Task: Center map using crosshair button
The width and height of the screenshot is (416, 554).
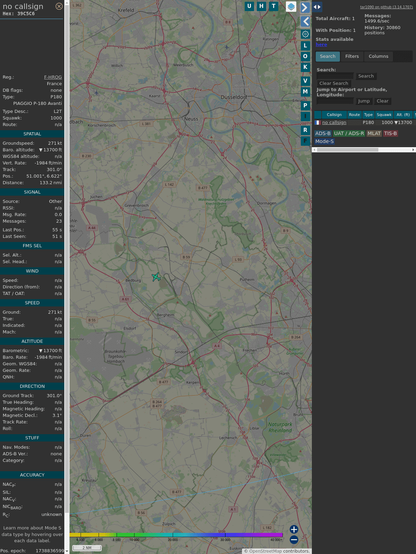Action: pyautogui.click(x=305, y=34)
